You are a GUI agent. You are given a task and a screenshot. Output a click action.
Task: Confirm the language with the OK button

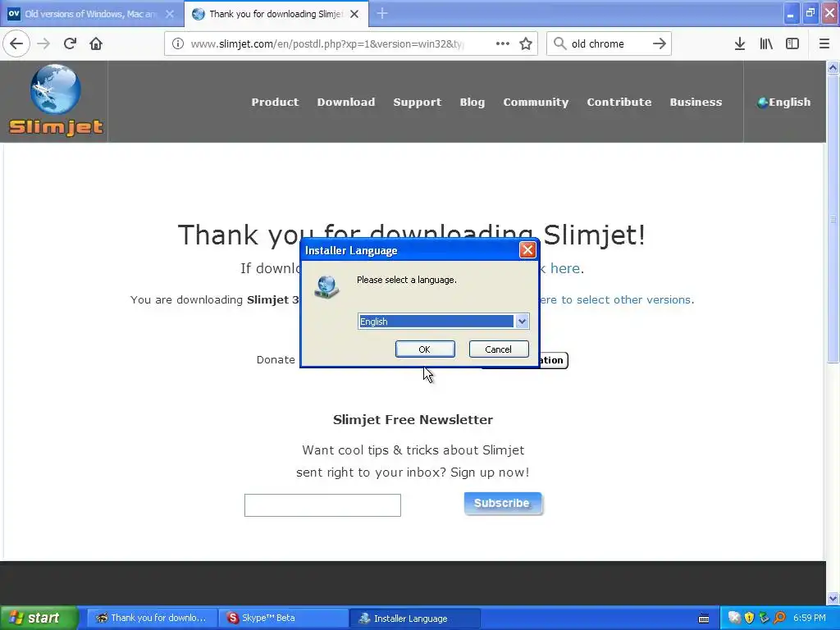(425, 349)
